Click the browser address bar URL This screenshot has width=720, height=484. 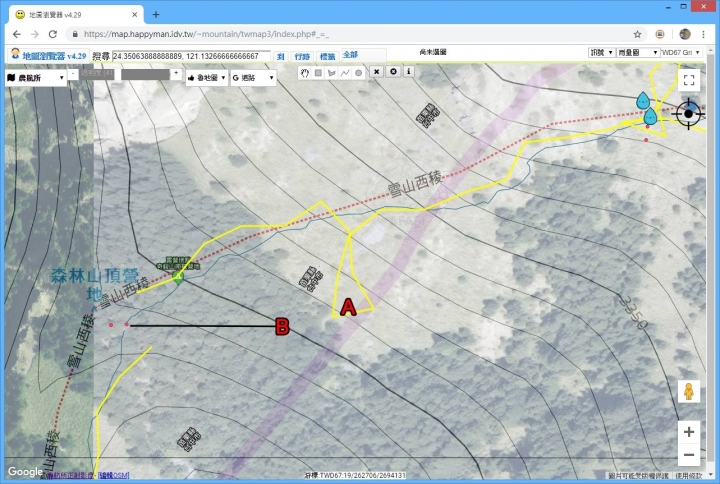[x=207, y=34]
